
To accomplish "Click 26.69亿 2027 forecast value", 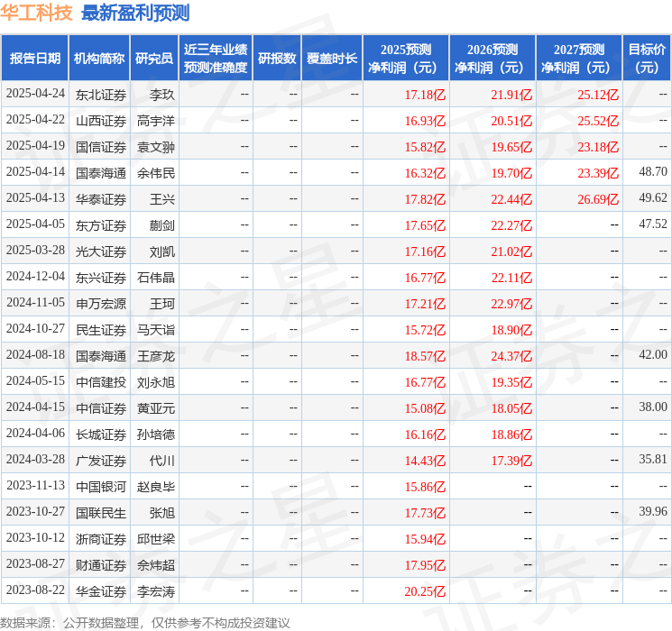I will tap(598, 199).
